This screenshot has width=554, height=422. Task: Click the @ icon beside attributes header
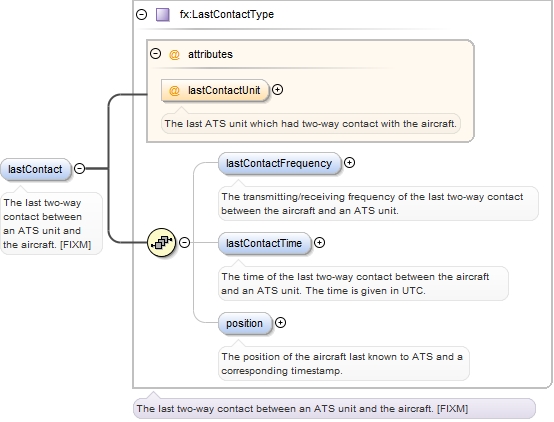tap(174, 54)
